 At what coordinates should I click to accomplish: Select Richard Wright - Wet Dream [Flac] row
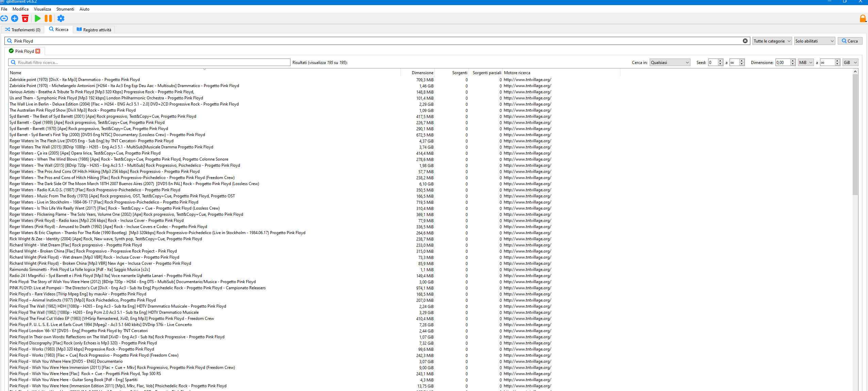click(315, 245)
